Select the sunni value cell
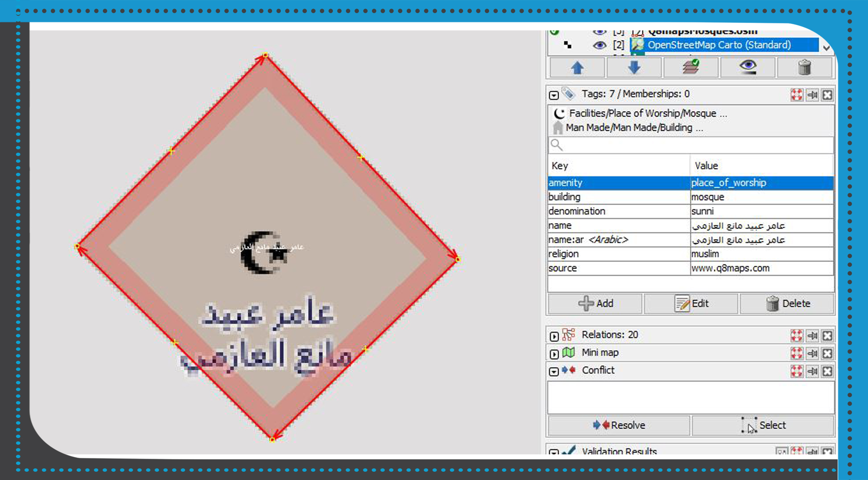 [762, 212]
